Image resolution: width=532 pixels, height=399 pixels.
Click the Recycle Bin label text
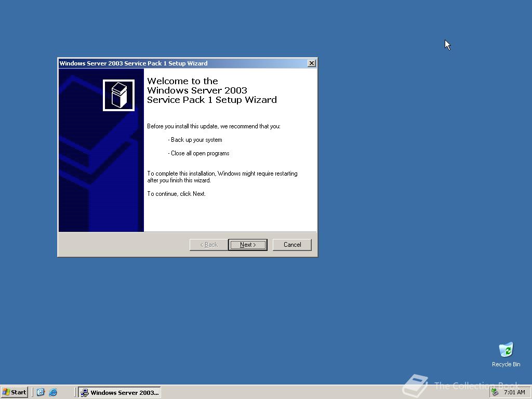(506, 364)
